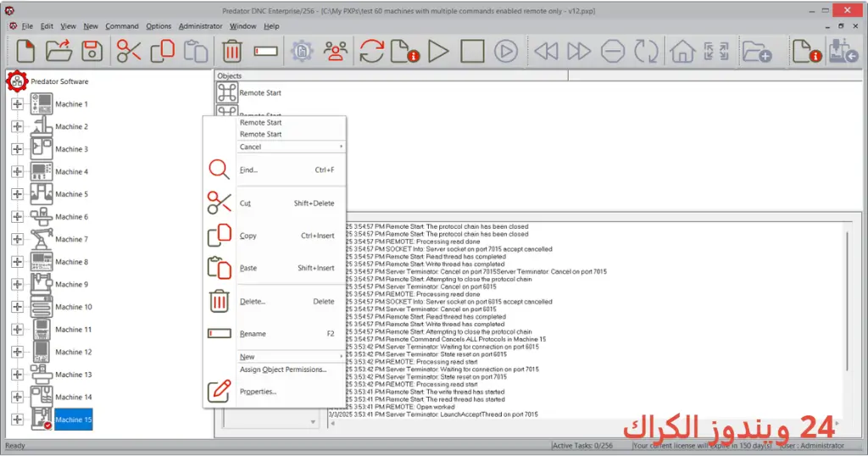Expand the Machine 10 tree node
The width and height of the screenshot is (868, 456).
[17, 307]
